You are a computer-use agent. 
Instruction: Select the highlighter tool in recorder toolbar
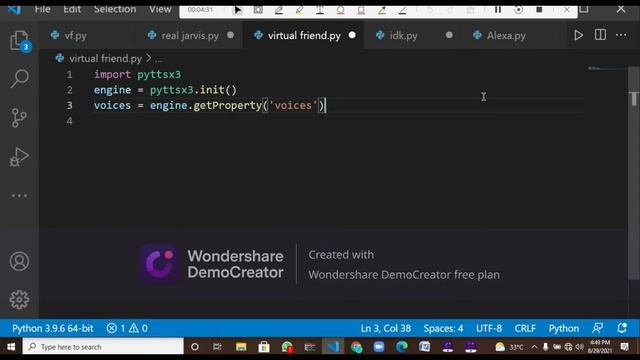tap(299, 10)
